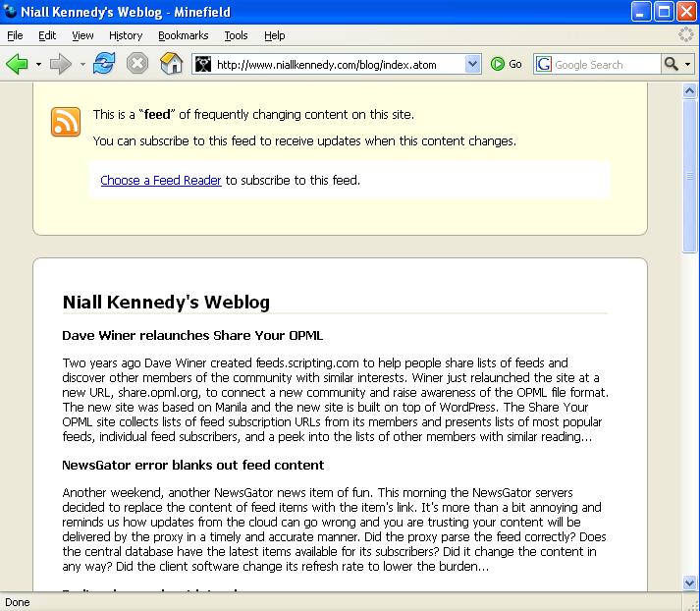Open the search options dropdown arrow

pos(688,65)
